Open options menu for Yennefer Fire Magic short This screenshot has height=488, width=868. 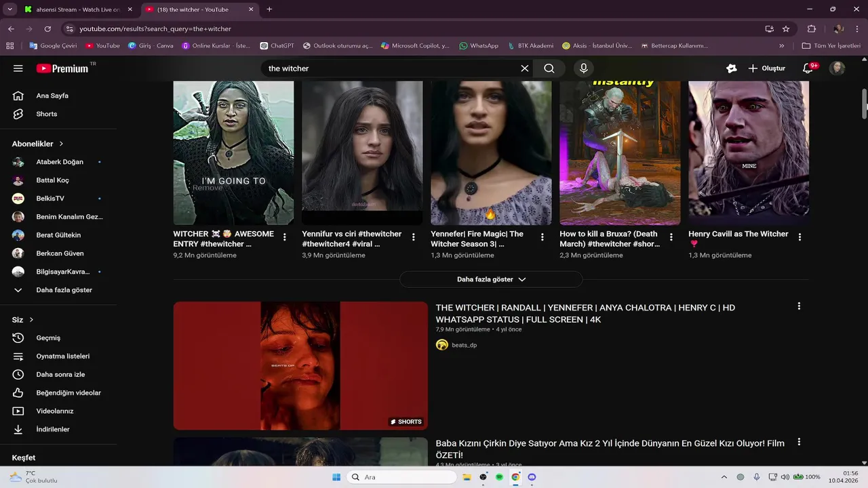pos(542,237)
